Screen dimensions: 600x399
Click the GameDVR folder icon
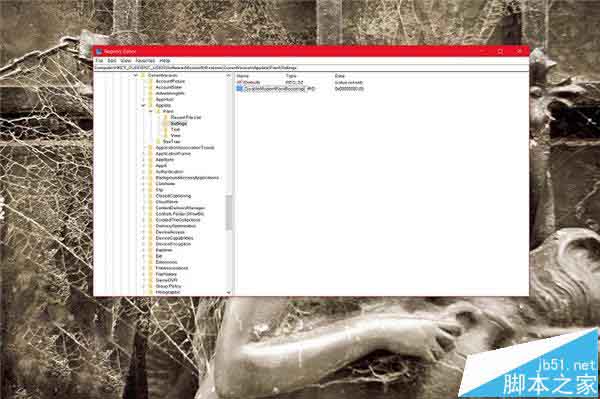tap(151, 280)
